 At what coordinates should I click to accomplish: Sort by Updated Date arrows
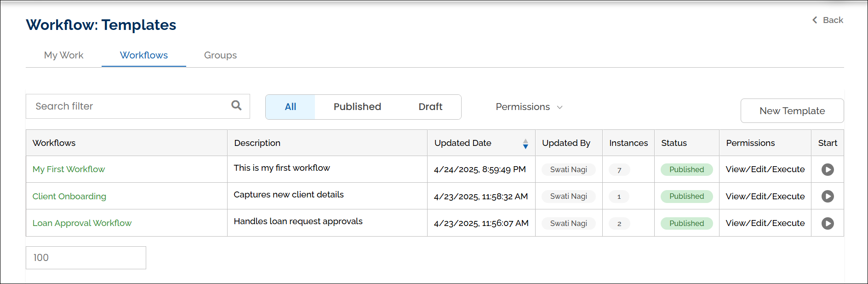click(525, 144)
